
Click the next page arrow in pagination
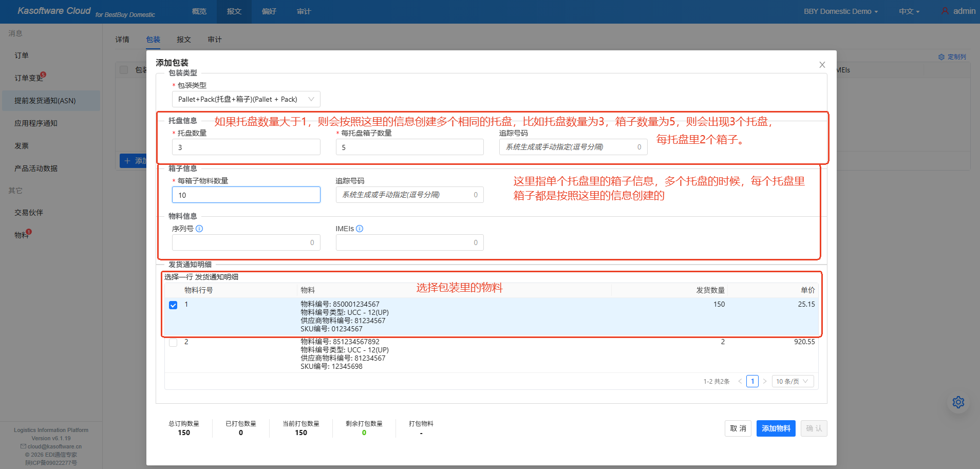[765, 381]
